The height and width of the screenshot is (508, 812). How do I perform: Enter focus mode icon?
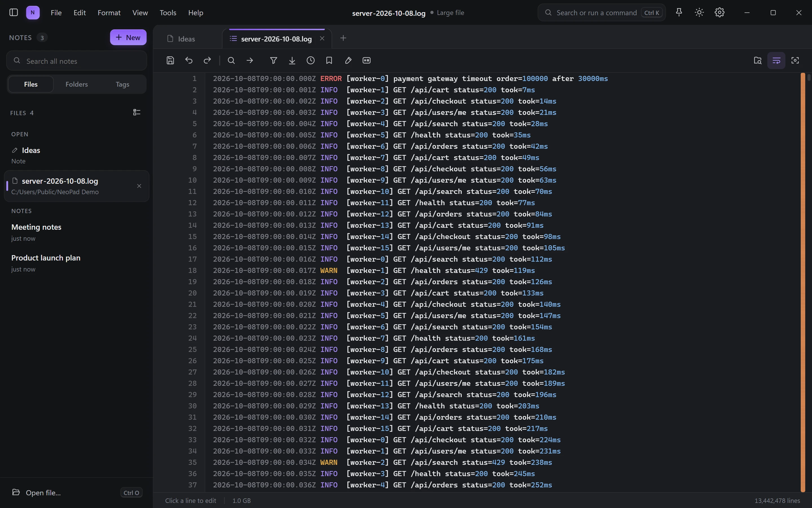coord(795,60)
